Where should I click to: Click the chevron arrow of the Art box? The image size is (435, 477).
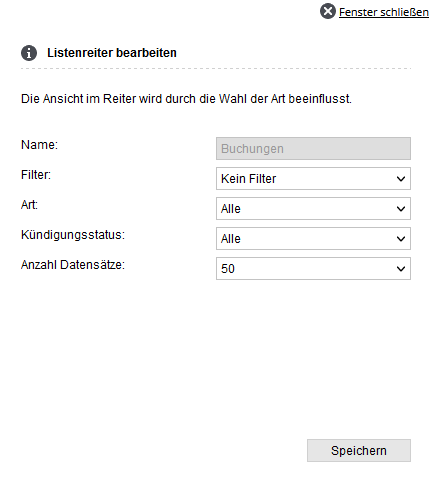(401, 209)
